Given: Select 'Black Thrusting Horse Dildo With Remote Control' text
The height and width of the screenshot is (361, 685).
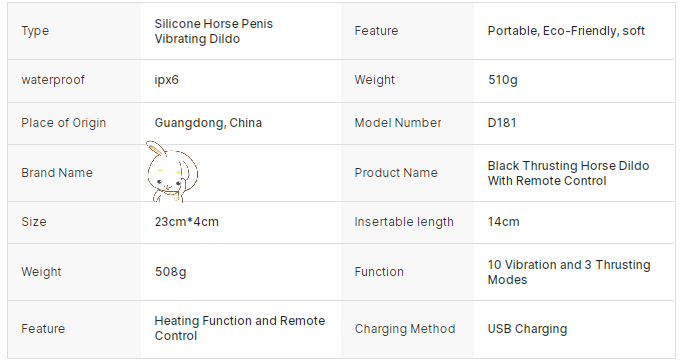Looking at the screenshot, I should (x=568, y=173).
